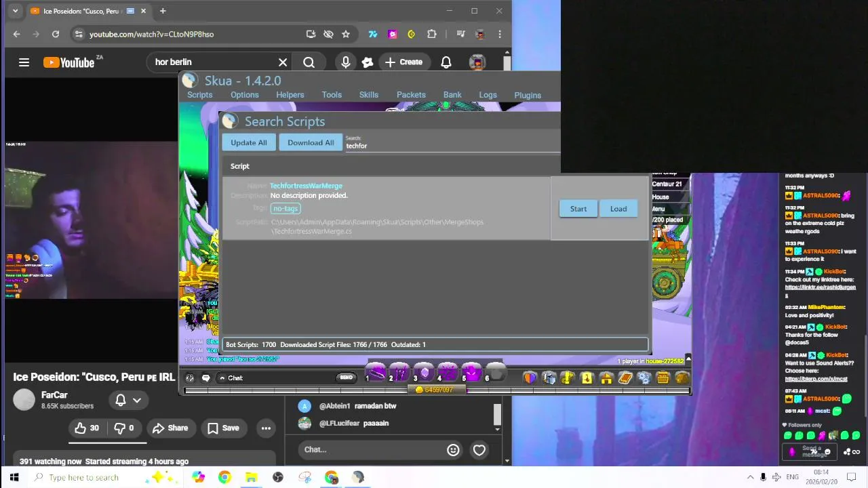Open the Logs menu in Skua
This screenshot has width=868, height=488.
(x=488, y=95)
